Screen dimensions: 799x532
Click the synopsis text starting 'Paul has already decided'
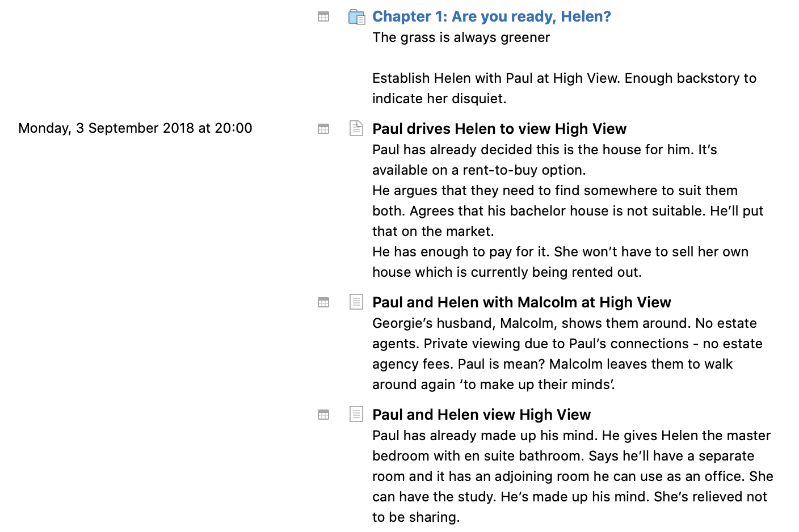544,159
